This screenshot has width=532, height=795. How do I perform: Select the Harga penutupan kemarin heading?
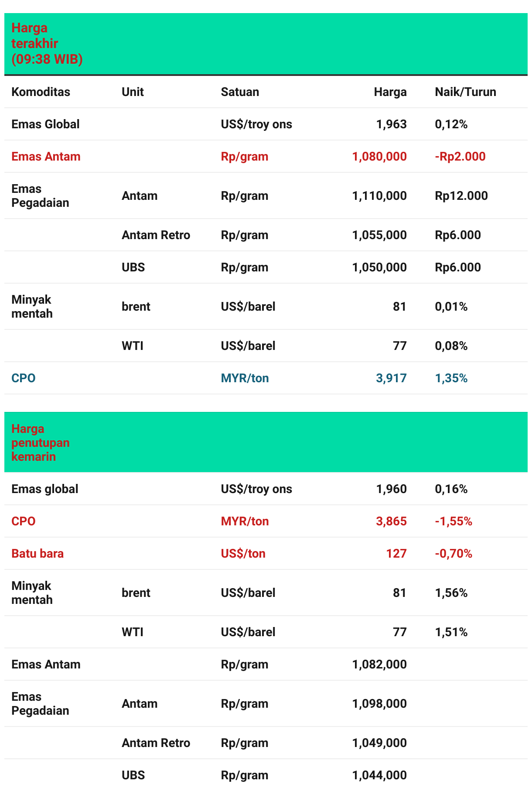[40, 442]
